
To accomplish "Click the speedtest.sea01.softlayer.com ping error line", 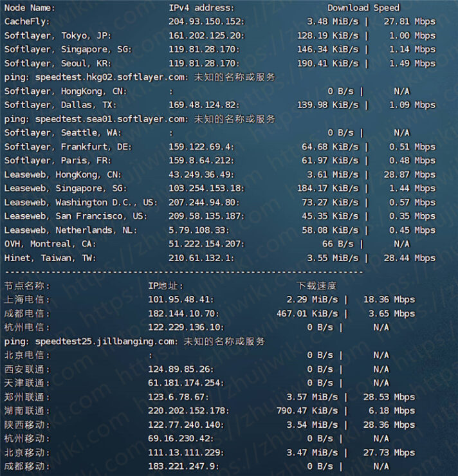I will pos(140,119).
